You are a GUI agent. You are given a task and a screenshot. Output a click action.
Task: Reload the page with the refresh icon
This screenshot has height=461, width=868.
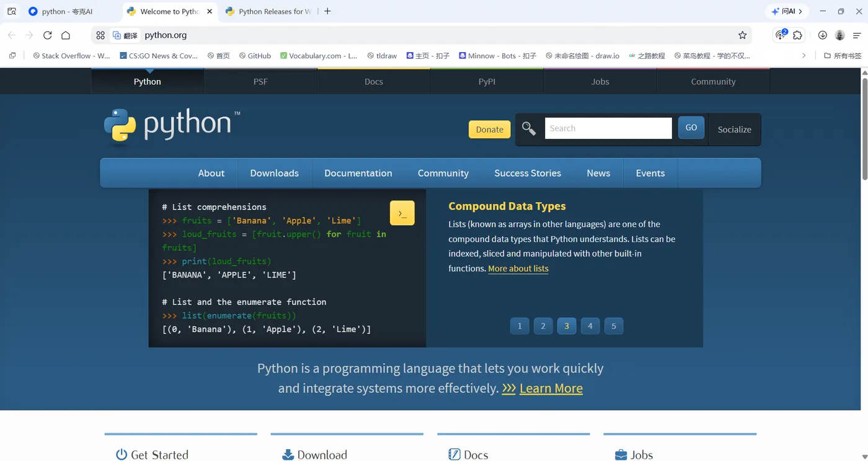(47, 35)
